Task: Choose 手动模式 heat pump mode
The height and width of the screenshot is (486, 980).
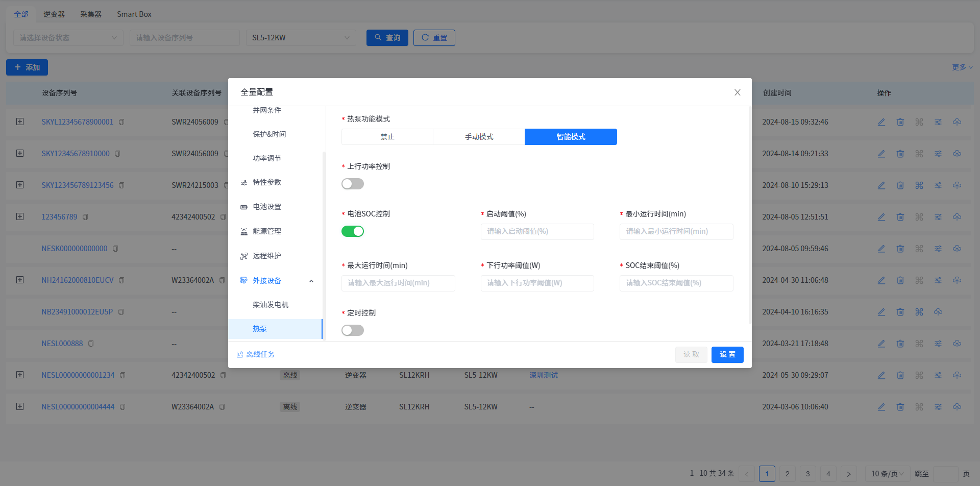Action: (479, 137)
